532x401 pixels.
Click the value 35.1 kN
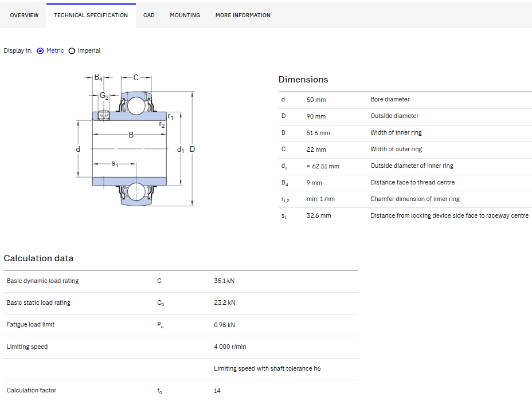[224, 281]
